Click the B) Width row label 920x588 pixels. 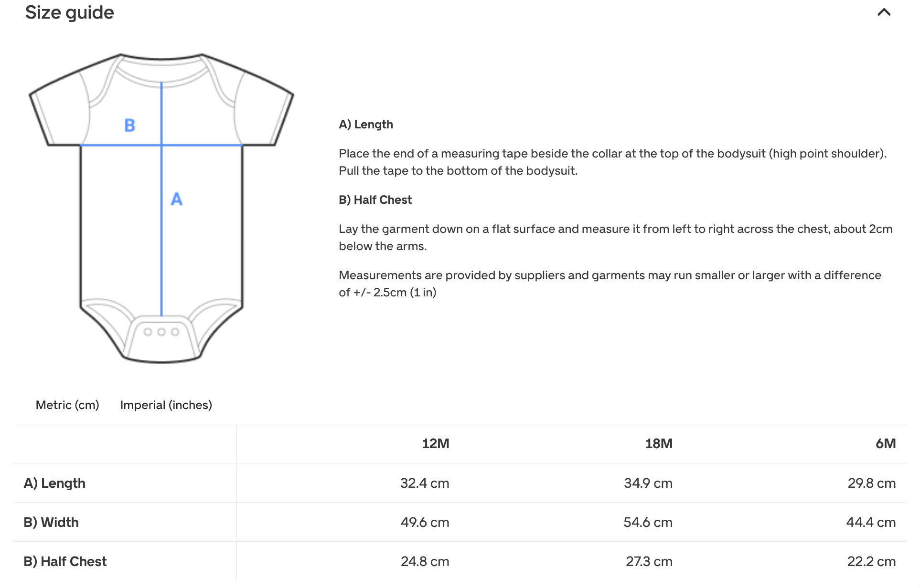51,522
